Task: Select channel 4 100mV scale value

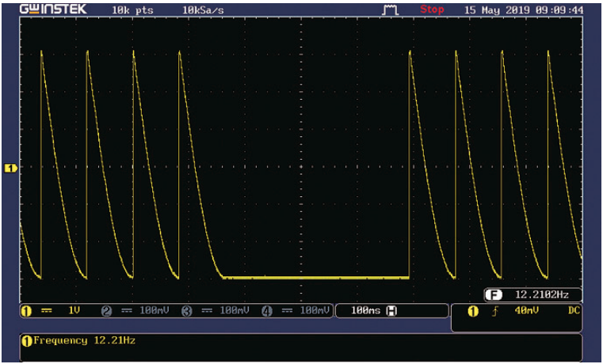Action: point(315,311)
